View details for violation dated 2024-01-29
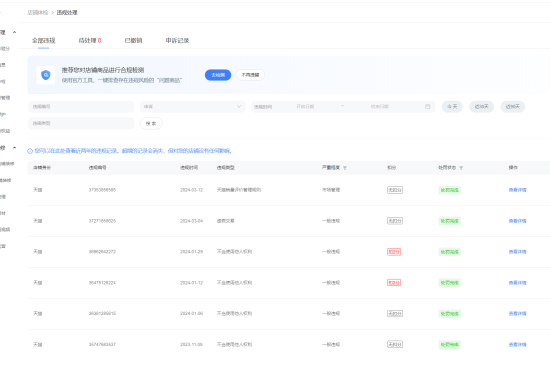This screenshot has height=378, width=550. click(517, 252)
